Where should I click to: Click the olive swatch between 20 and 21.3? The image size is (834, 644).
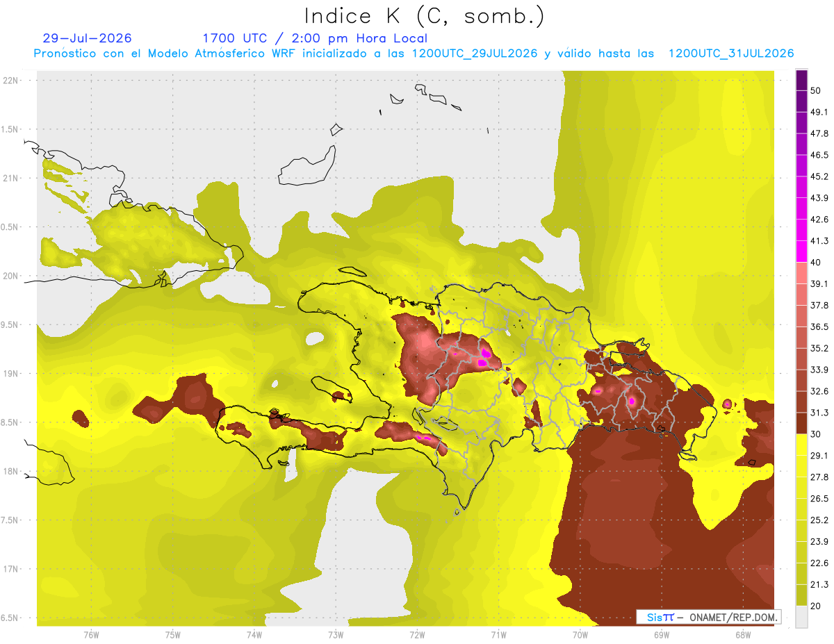pos(801,595)
